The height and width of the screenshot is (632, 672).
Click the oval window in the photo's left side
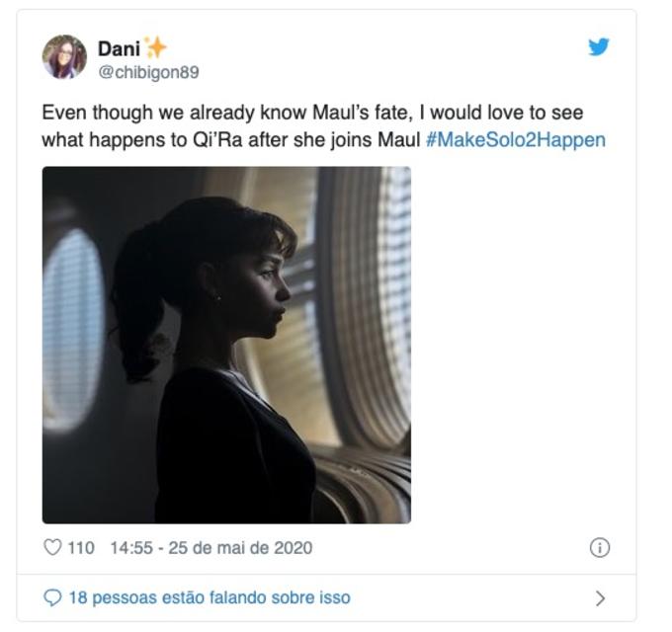click(x=72, y=327)
